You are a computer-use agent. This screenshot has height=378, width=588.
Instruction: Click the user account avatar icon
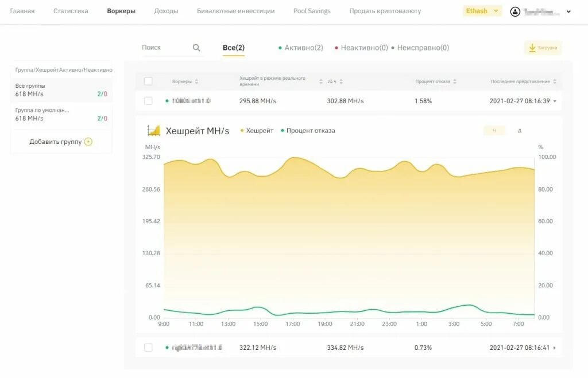[515, 11]
